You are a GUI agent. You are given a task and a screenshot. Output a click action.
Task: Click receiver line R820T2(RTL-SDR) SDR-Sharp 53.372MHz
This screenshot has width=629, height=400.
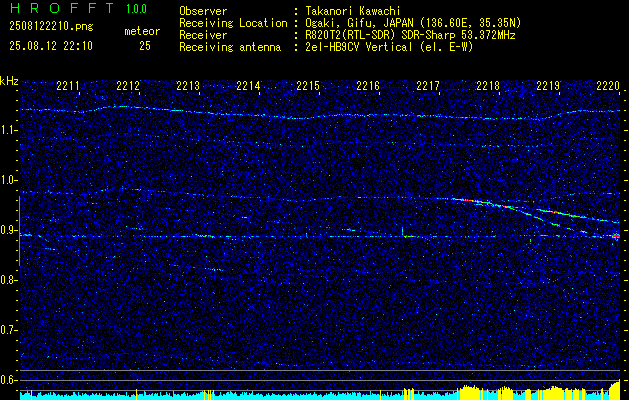coord(408,35)
